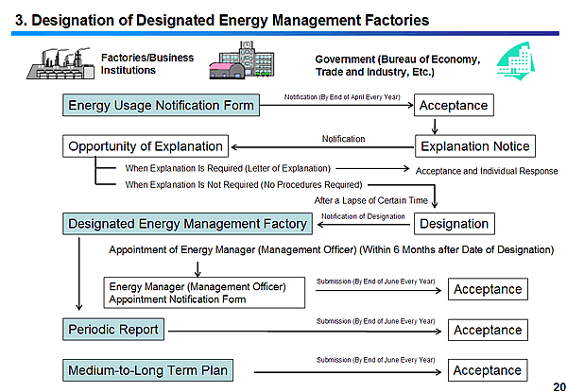Click the text Notification (By End of April Every Year)
Image resolution: width=567 pixels, height=392 pixels.
tap(342, 97)
